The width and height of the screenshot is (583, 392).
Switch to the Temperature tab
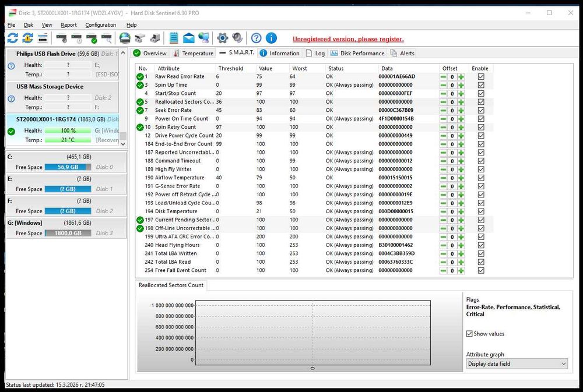[194, 53]
